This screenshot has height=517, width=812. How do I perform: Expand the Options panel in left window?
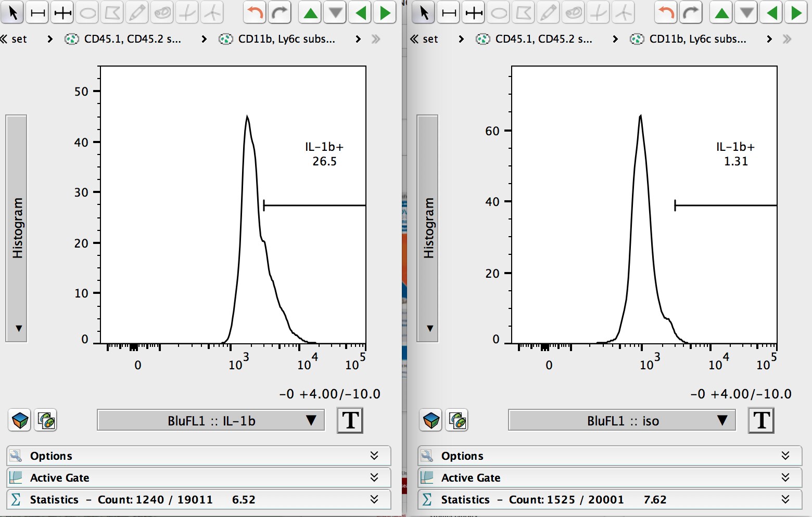coord(198,456)
